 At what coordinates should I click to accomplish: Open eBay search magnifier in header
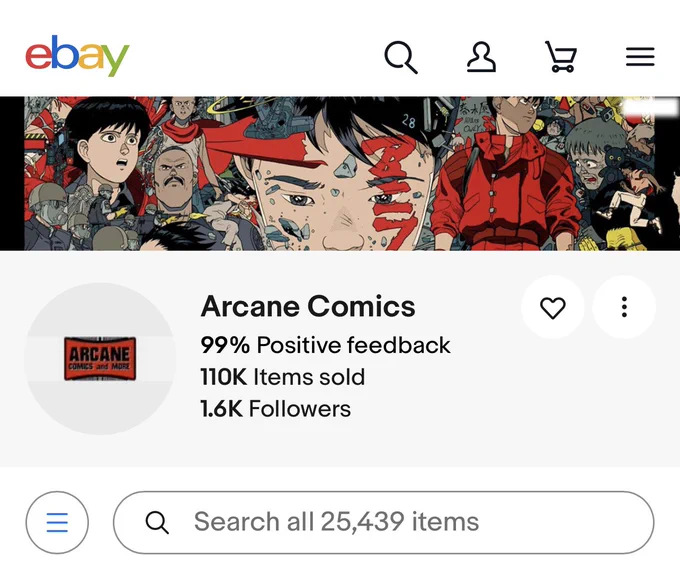401,57
